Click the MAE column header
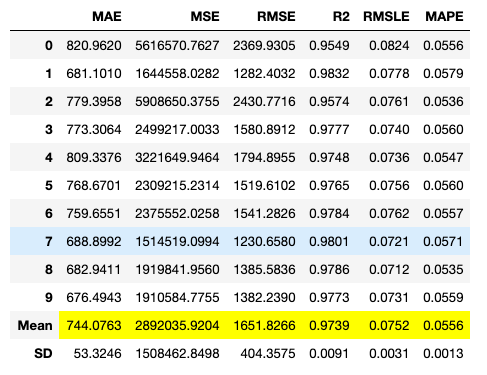 tap(107, 16)
